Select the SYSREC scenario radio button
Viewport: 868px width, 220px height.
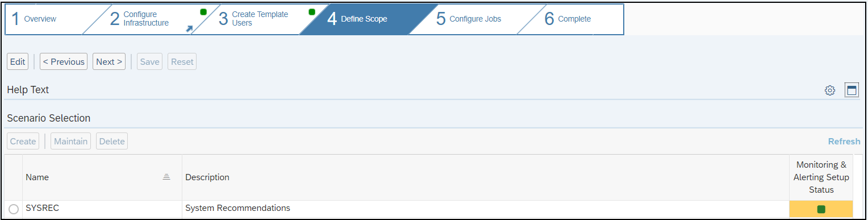14,209
